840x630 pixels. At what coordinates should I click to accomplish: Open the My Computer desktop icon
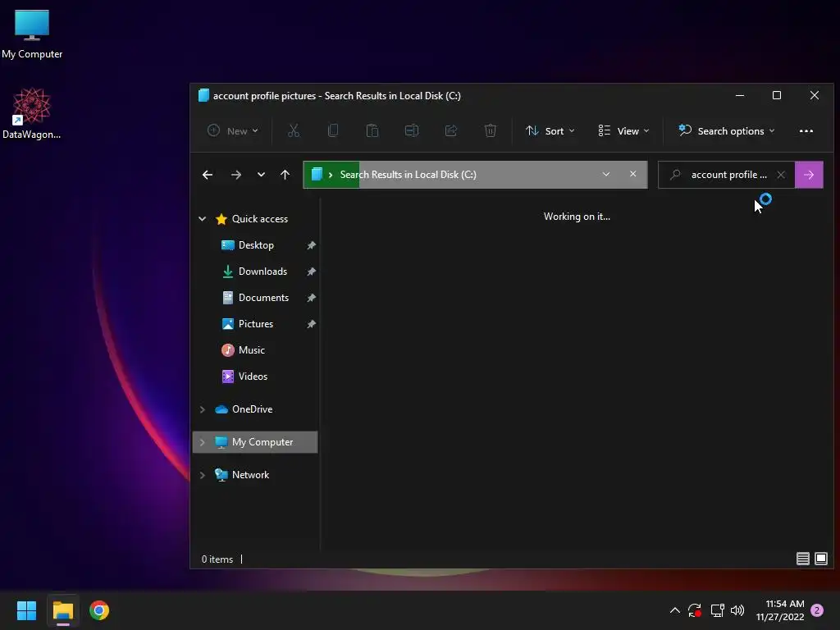click(32, 34)
